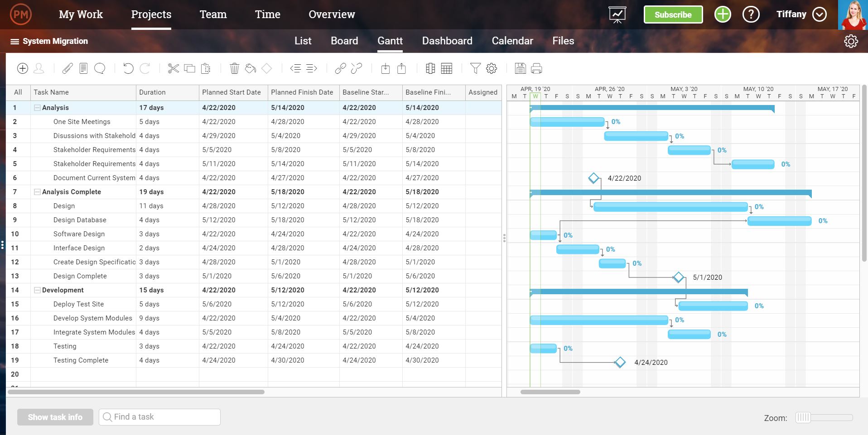Screen dimensions: 868x435
Task: Open the Tiffany user dropdown arrow
Action: (x=819, y=14)
